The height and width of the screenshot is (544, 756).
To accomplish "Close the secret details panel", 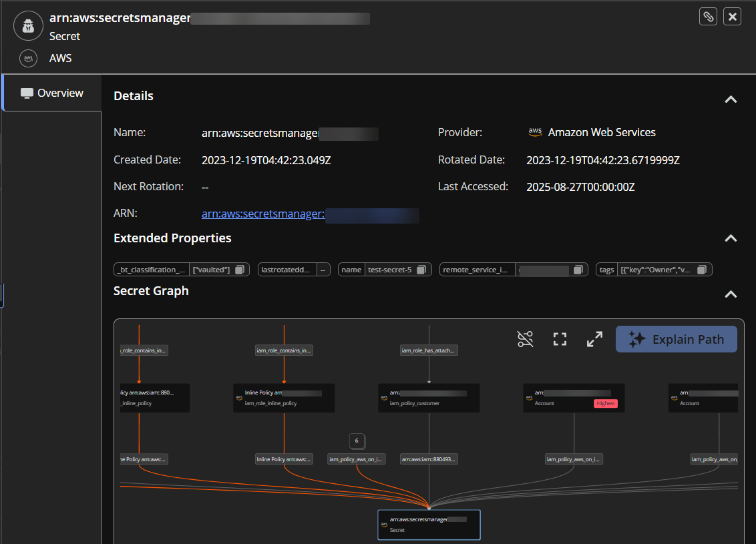I will point(732,17).
